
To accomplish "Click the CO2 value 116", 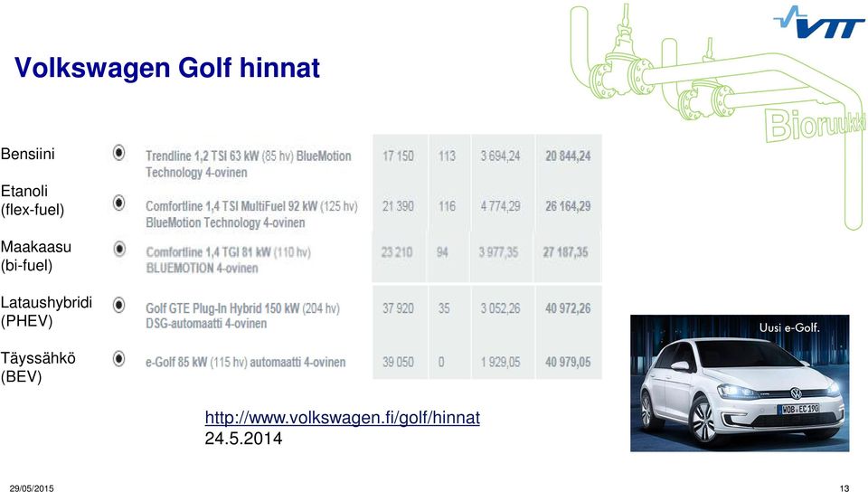I will pyautogui.click(x=447, y=206).
